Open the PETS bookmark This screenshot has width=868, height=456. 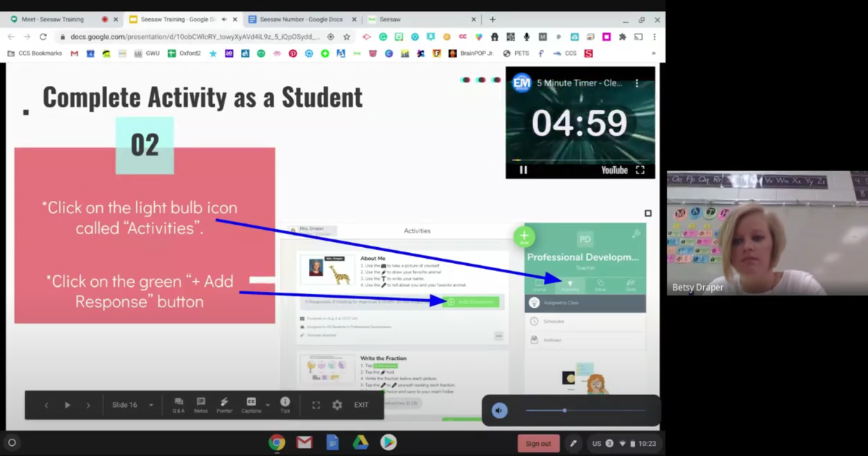point(516,53)
